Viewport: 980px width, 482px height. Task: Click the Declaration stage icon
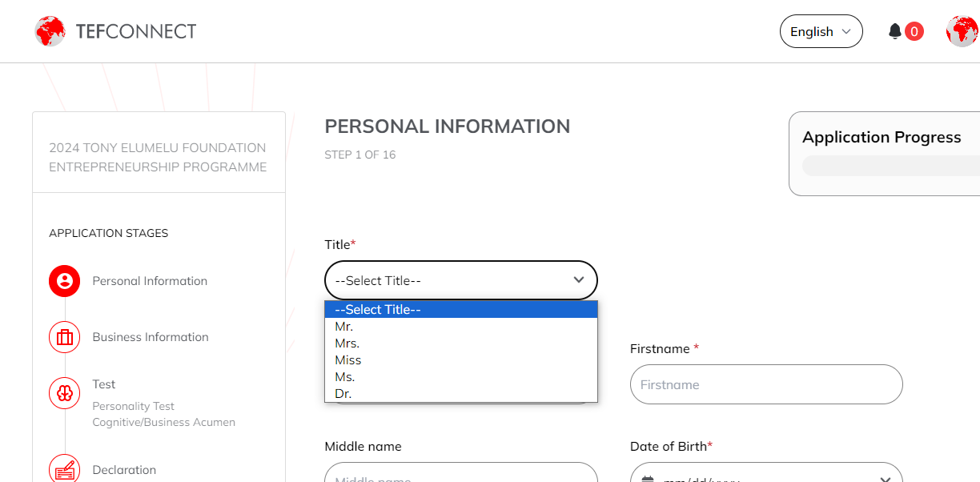pos(65,470)
